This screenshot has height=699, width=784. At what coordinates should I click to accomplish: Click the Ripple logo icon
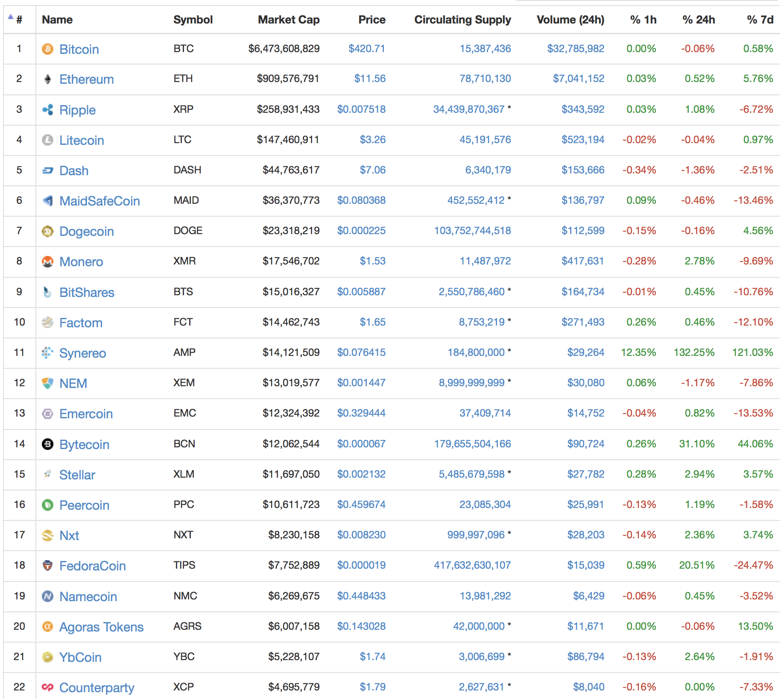click(x=47, y=110)
